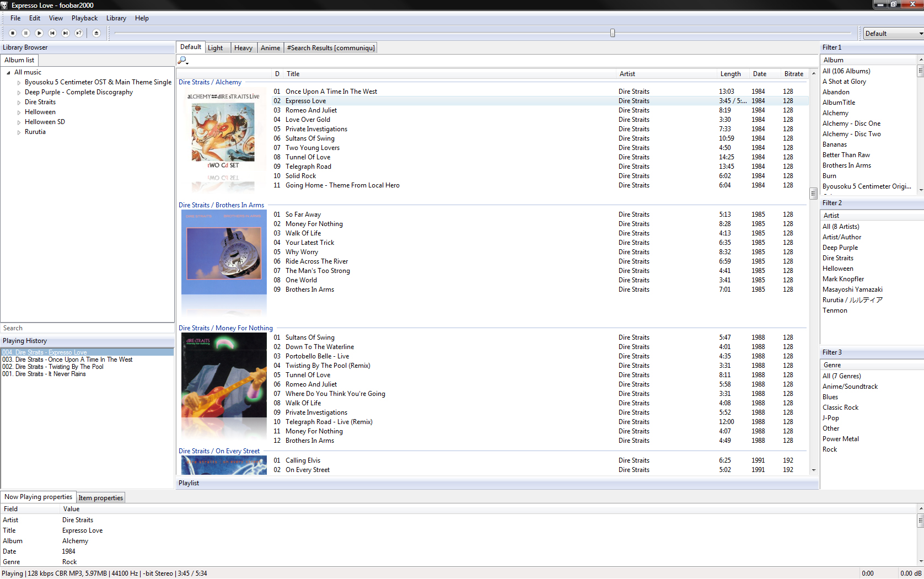Screen dimensions: 924x579
Task: Switch to Item properties tab
Action: point(100,498)
